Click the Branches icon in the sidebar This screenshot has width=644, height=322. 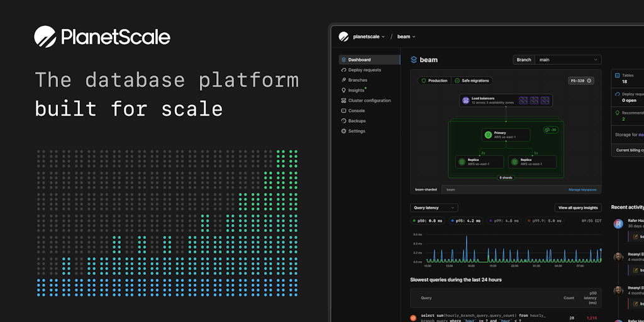pos(344,80)
